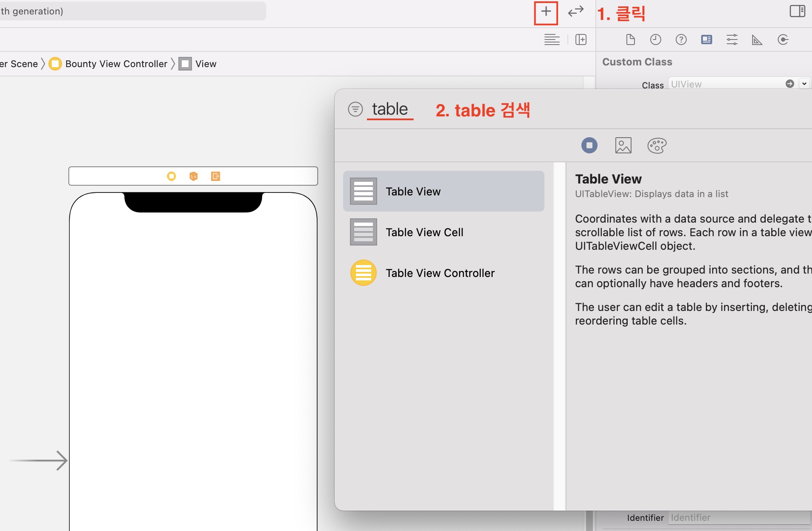Image resolution: width=812 pixels, height=531 pixels.
Task: Open the Attributes inspector
Action: [732, 40]
